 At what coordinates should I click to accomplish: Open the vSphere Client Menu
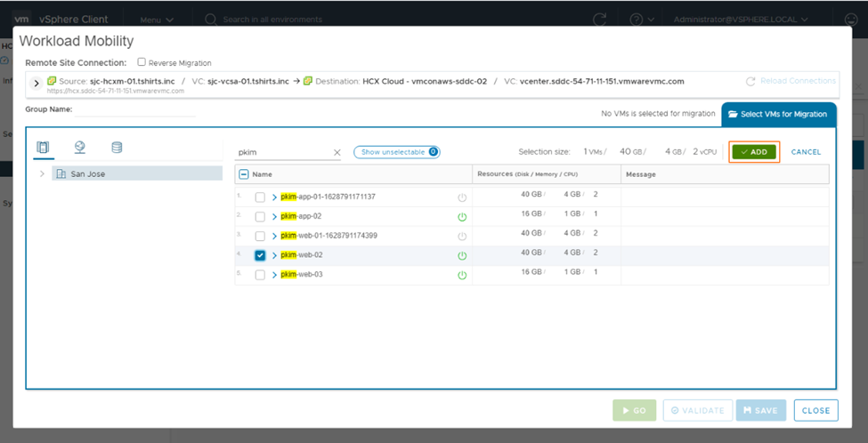[x=155, y=19]
